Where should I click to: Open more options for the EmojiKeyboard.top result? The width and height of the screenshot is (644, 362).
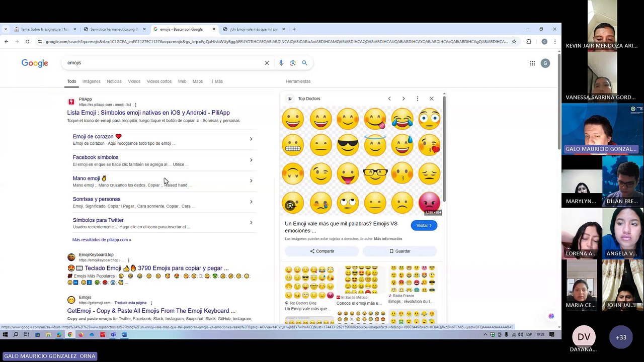pos(128,260)
